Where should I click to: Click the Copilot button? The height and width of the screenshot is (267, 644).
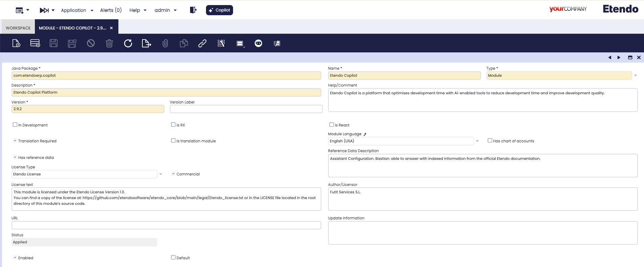click(x=220, y=10)
